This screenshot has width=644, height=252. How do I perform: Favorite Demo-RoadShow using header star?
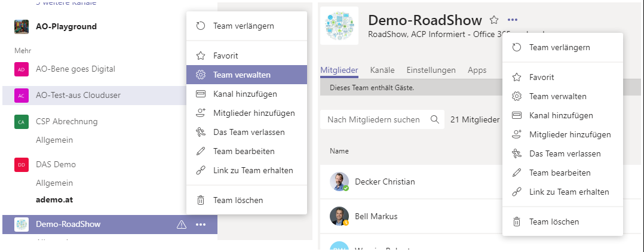click(x=494, y=20)
